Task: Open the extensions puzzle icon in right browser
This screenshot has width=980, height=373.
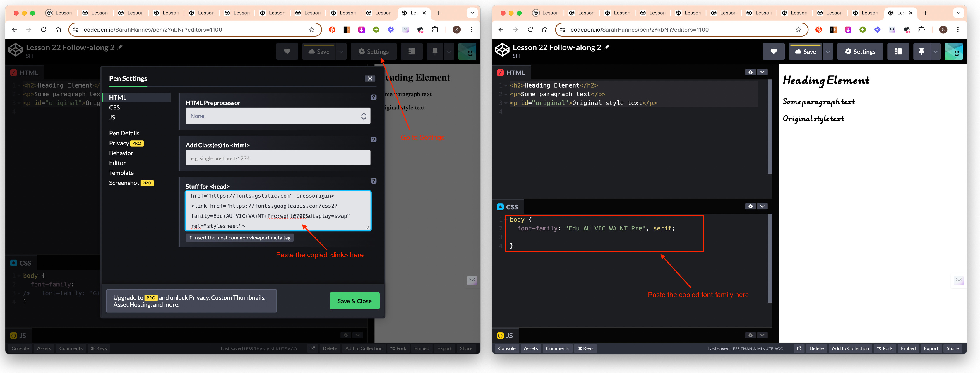Action: (922, 30)
